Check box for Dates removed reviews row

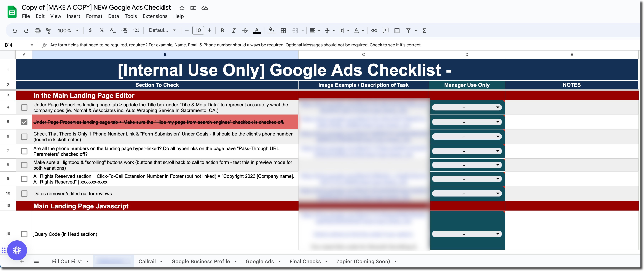coord(24,193)
